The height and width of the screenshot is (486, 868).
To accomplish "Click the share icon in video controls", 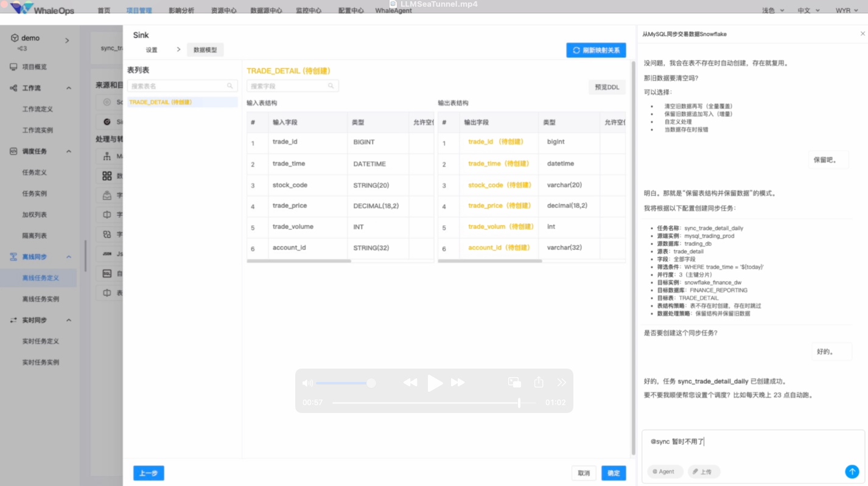I will pos(539,382).
